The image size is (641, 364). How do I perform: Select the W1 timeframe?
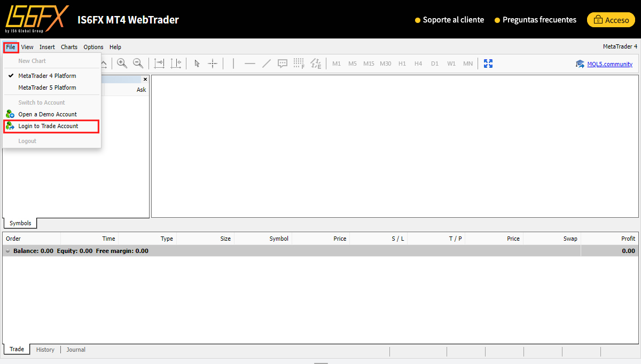(x=451, y=64)
